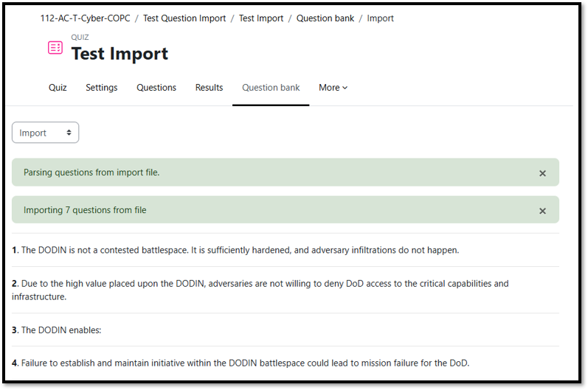Navigate to Test Question Import breadcrumb
This screenshot has height=390, width=588.
pos(184,18)
